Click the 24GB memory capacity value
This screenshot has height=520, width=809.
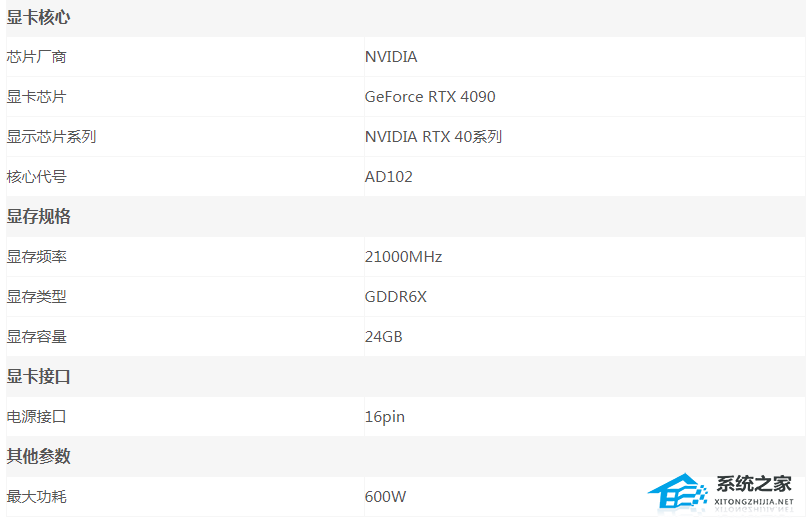click(x=383, y=337)
